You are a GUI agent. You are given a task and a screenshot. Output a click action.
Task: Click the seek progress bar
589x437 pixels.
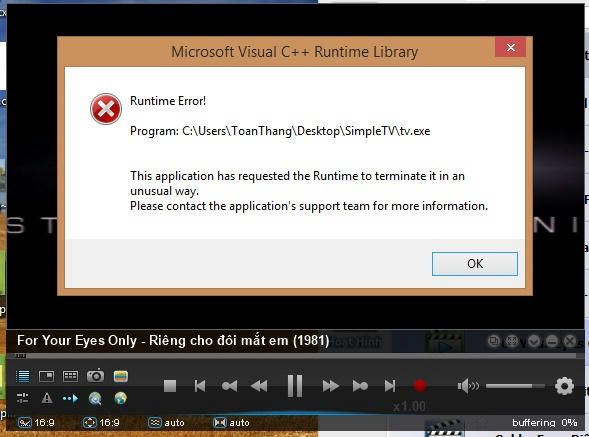(295, 355)
